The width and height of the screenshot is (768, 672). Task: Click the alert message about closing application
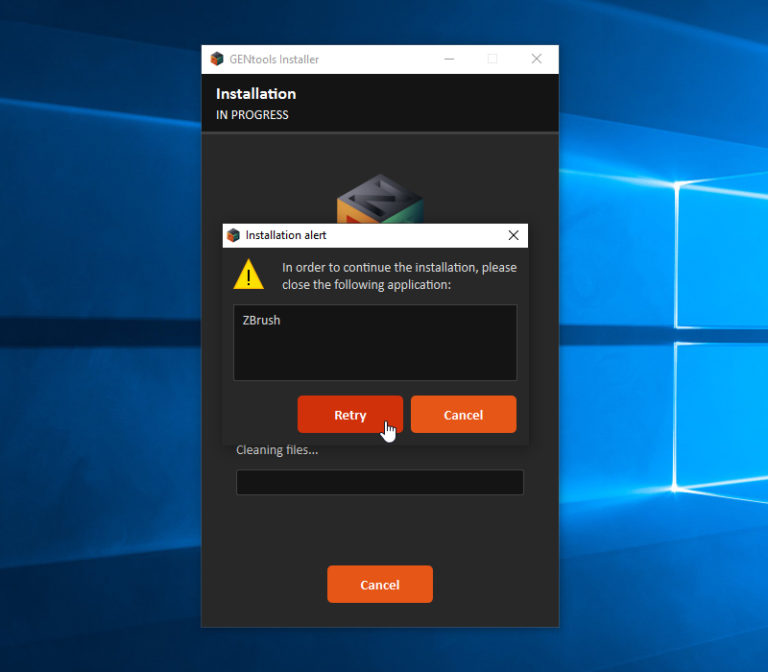pos(399,276)
